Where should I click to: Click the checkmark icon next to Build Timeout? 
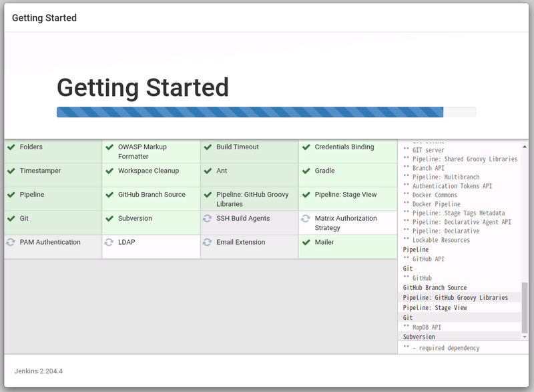(x=208, y=147)
